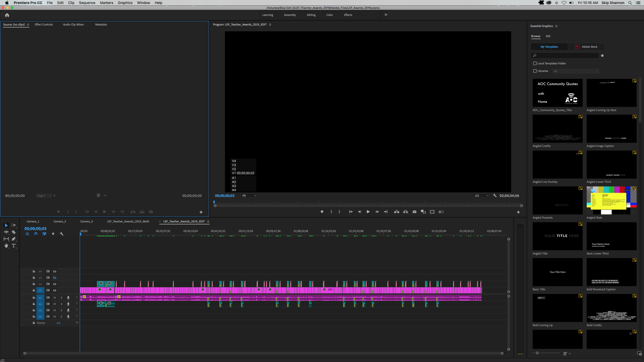Screen dimensions: 644x362
Task: Open Program monitor button editor plus
Action: point(518,212)
